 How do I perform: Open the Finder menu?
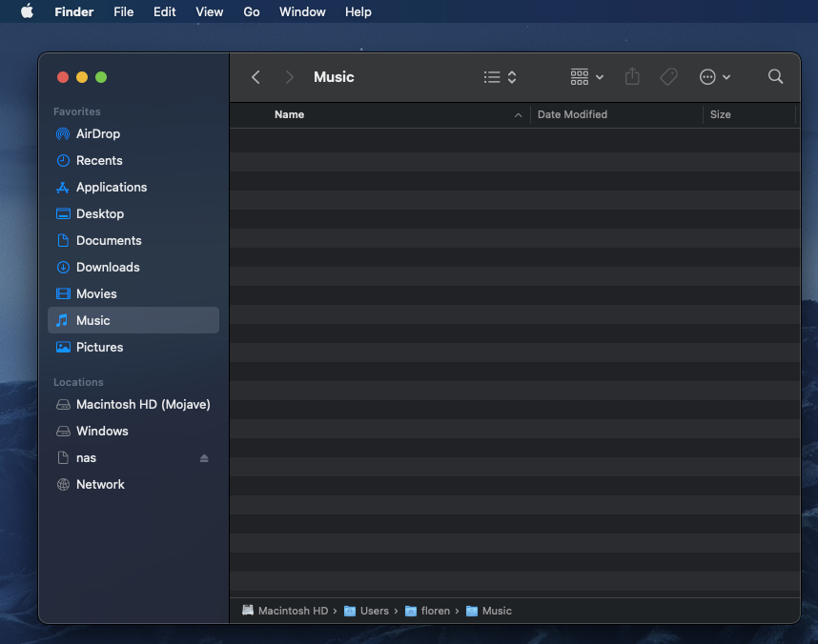click(x=74, y=11)
